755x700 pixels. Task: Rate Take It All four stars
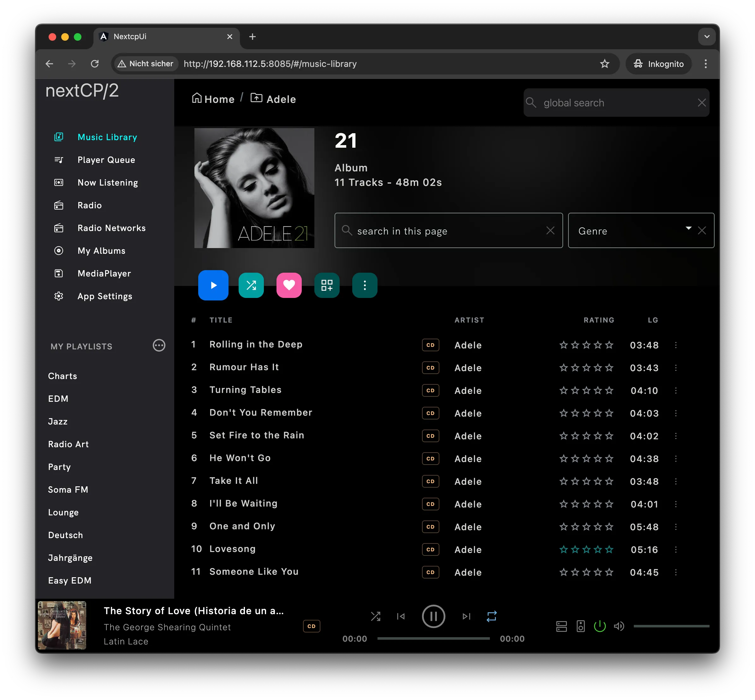point(598,481)
